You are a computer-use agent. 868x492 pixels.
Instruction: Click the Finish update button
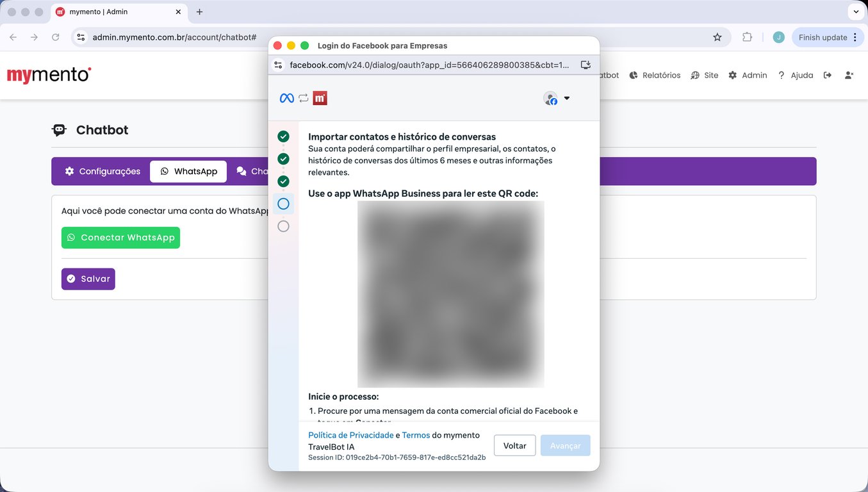coord(828,37)
